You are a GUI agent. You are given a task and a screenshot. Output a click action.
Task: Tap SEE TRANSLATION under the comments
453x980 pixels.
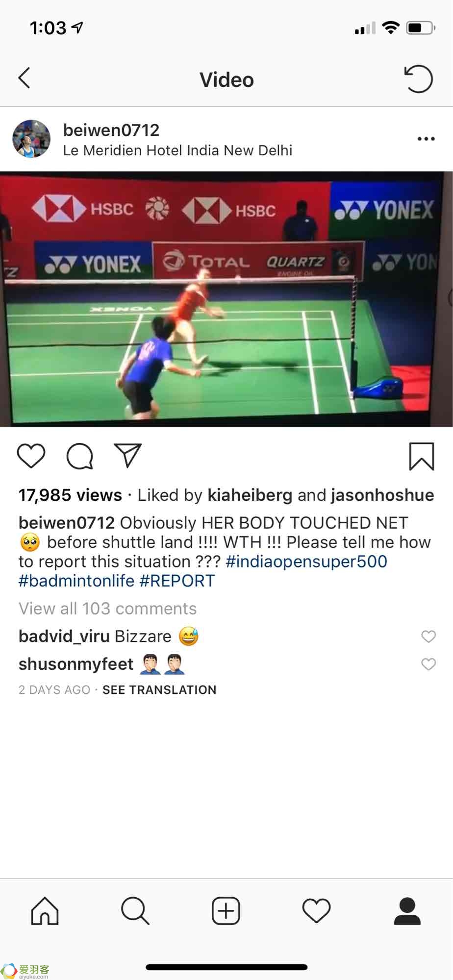(x=159, y=690)
